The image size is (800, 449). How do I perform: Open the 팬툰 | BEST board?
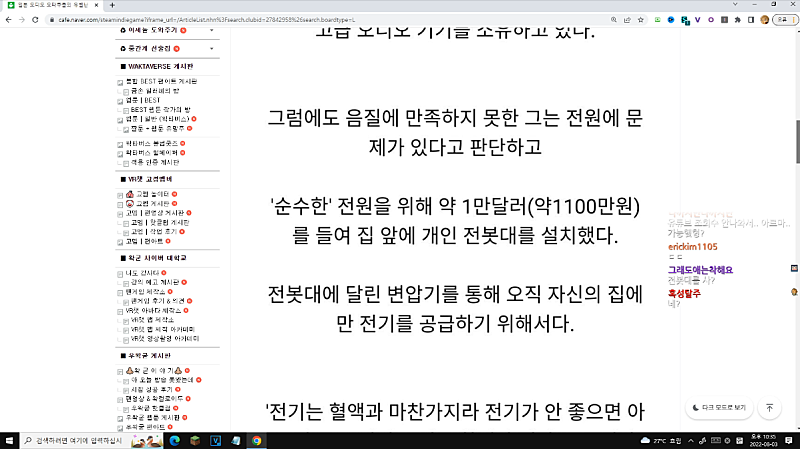(143, 101)
